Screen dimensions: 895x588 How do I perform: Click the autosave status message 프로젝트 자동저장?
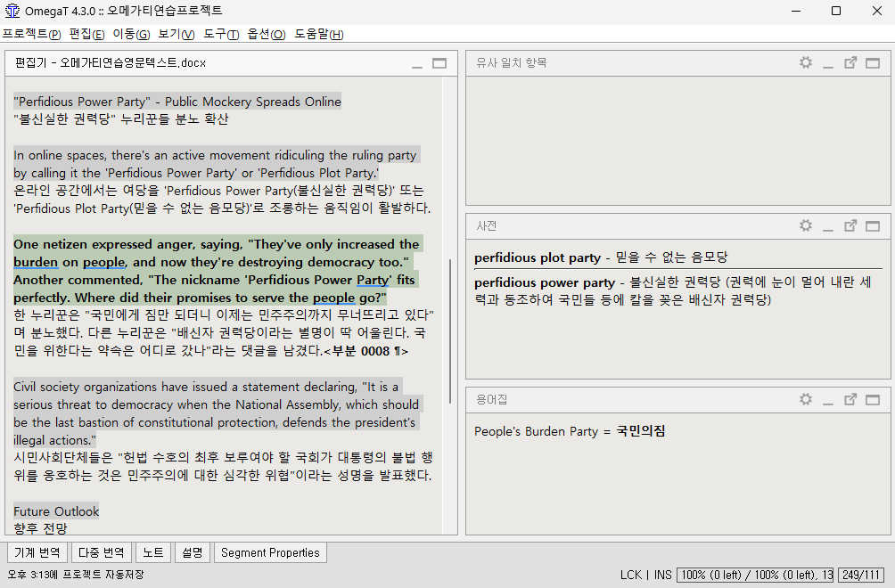pos(76,575)
